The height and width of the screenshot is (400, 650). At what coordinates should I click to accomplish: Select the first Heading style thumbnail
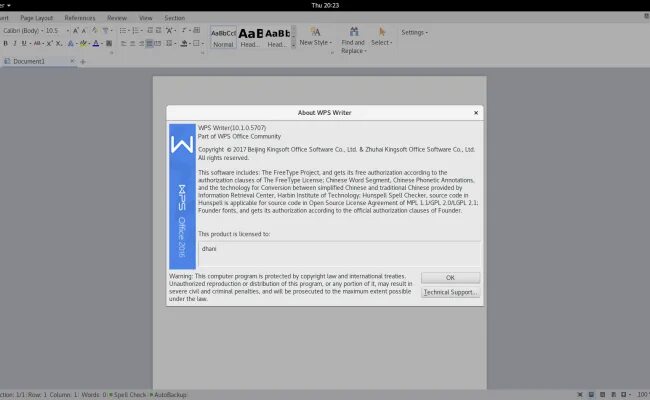[250, 37]
